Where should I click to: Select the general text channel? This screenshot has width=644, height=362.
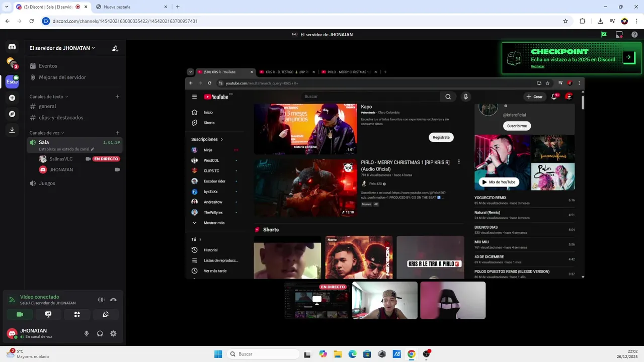click(x=74, y=106)
